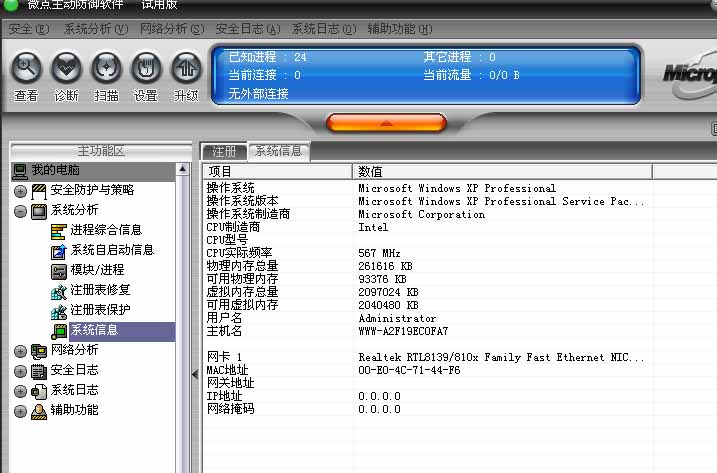Image resolution: width=717 pixels, height=473 pixels.
Task: Click the 系统信息 tree icon
Action: coord(59,331)
